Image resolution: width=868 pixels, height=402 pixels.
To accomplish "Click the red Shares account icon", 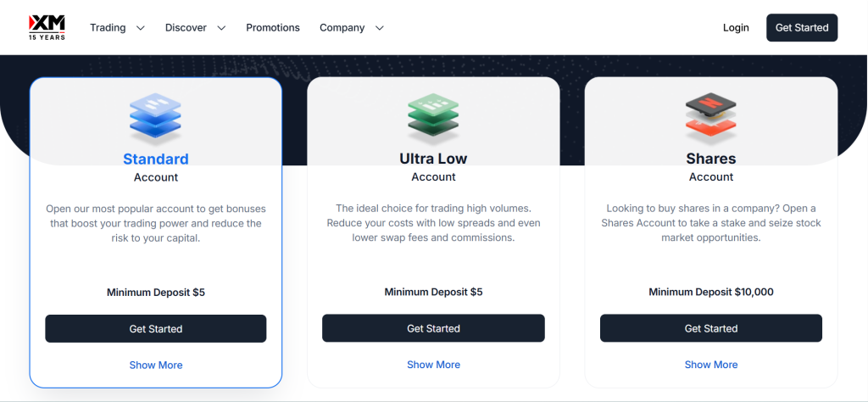I will pos(710,117).
